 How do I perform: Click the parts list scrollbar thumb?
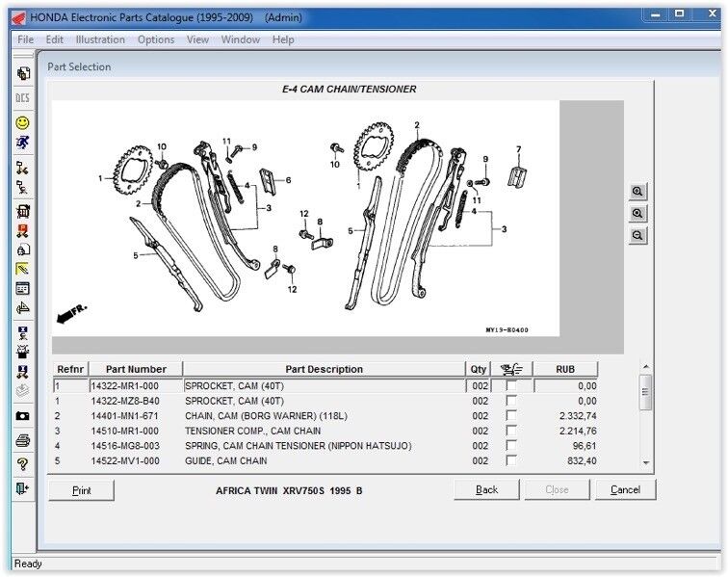645,392
